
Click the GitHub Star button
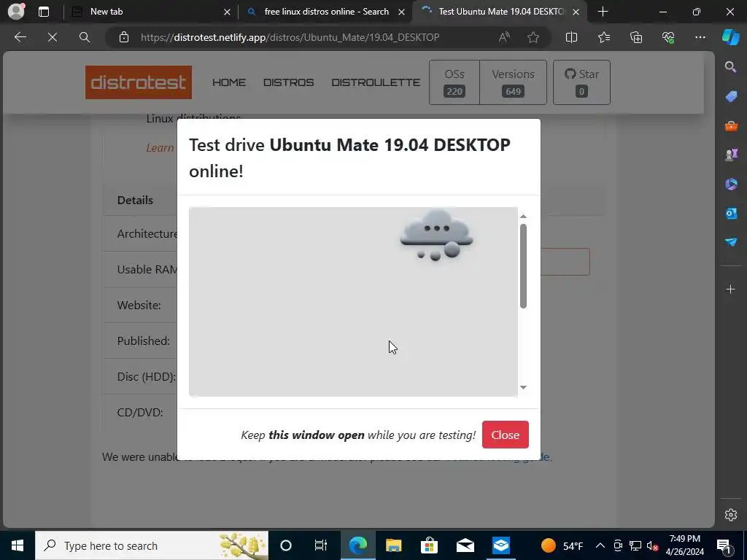pos(581,82)
